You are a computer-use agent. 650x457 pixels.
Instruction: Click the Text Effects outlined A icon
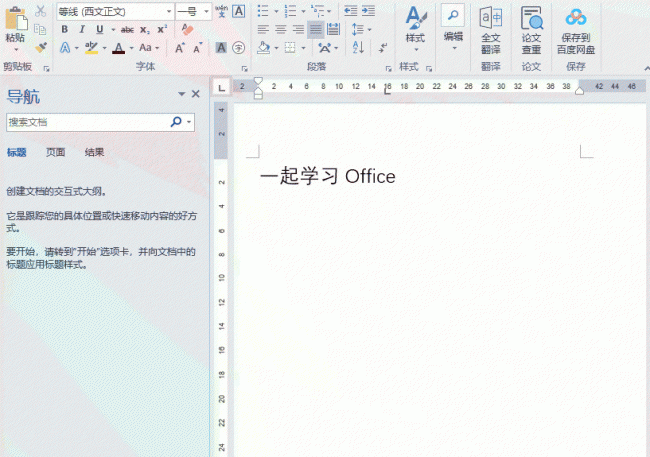coord(65,48)
